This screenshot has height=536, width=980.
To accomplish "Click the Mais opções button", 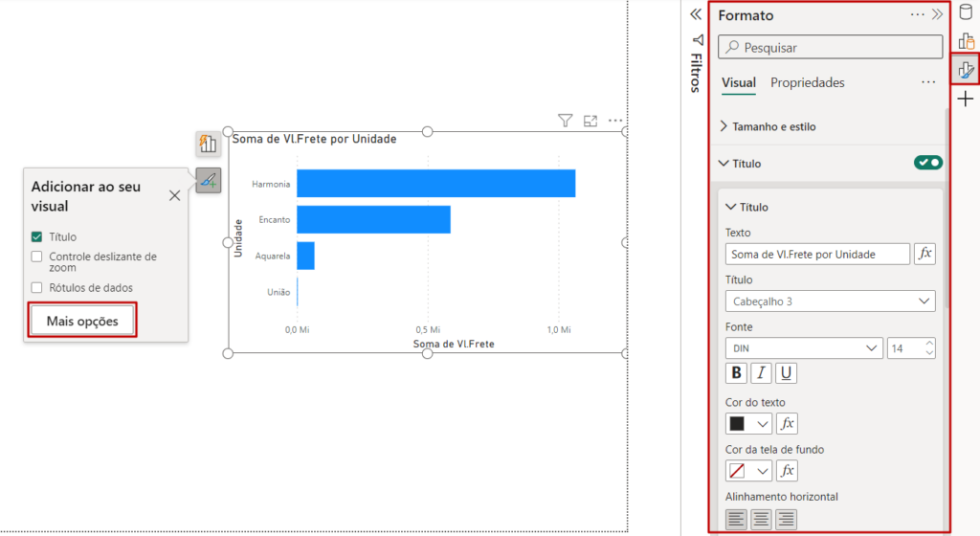I will click(82, 321).
